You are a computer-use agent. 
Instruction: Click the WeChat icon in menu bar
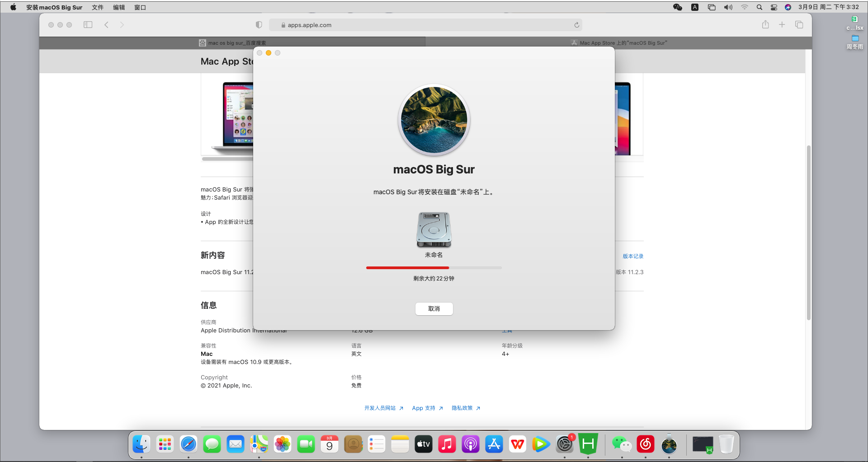coord(678,7)
